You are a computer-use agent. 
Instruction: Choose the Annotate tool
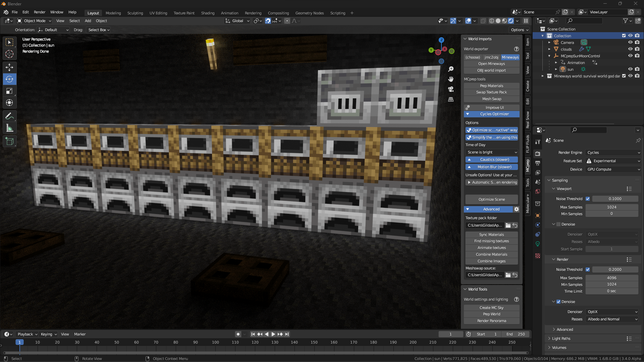tap(9, 116)
